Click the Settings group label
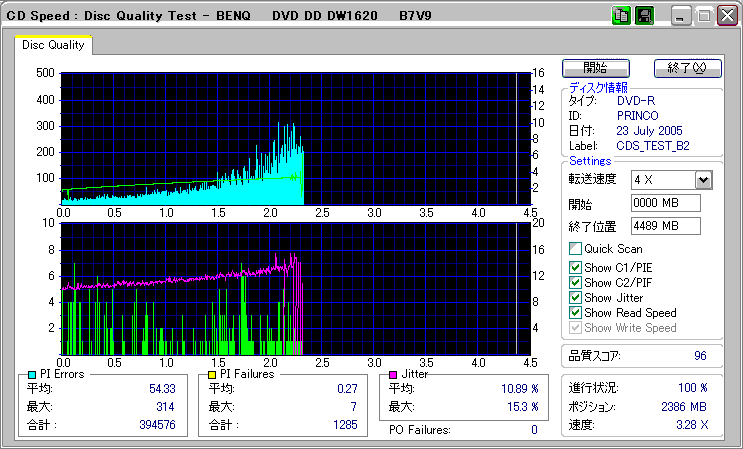This screenshot has height=449, width=743. (x=590, y=161)
